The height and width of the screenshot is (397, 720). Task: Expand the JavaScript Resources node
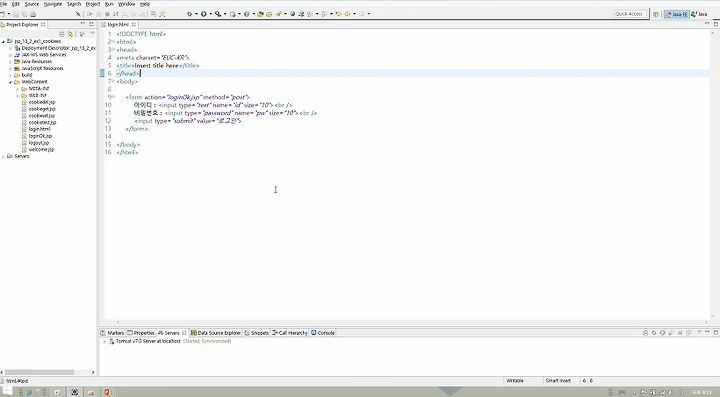point(11,68)
